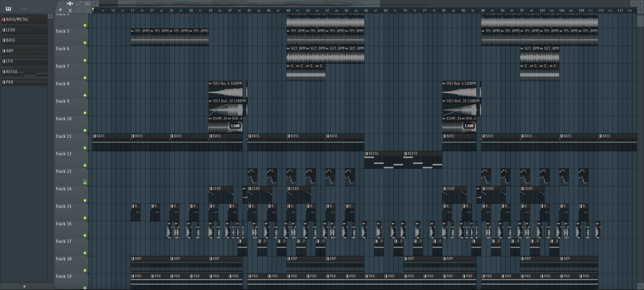This screenshot has width=644, height=290.
Task: Mute Track 14 LEAD with its green light
Action: pos(85,200)
